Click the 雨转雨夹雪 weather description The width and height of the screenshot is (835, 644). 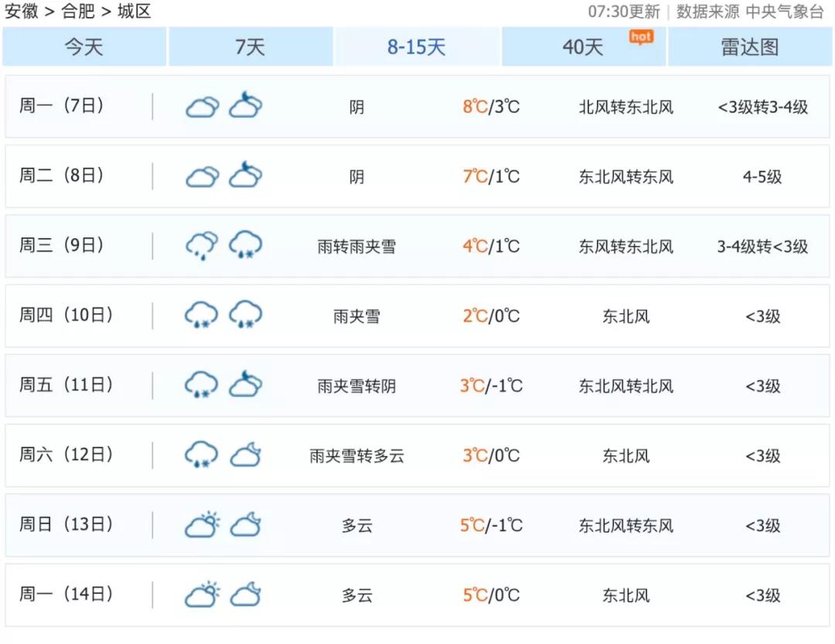point(356,247)
